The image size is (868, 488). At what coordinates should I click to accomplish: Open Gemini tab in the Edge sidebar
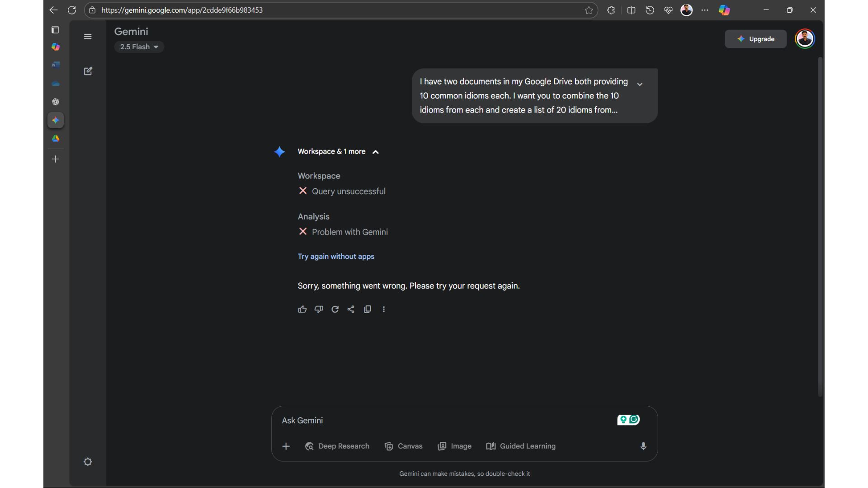pyautogui.click(x=56, y=120)
